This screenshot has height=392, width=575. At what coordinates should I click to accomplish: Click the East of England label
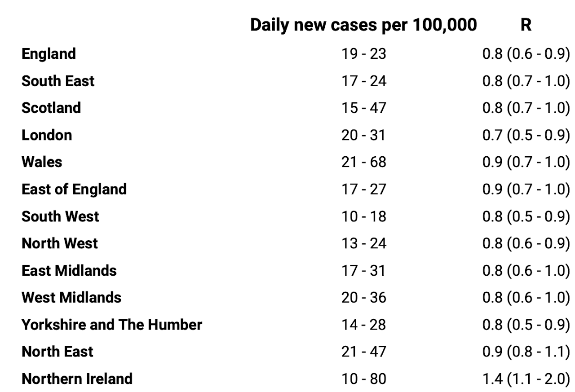coord(74,189)
